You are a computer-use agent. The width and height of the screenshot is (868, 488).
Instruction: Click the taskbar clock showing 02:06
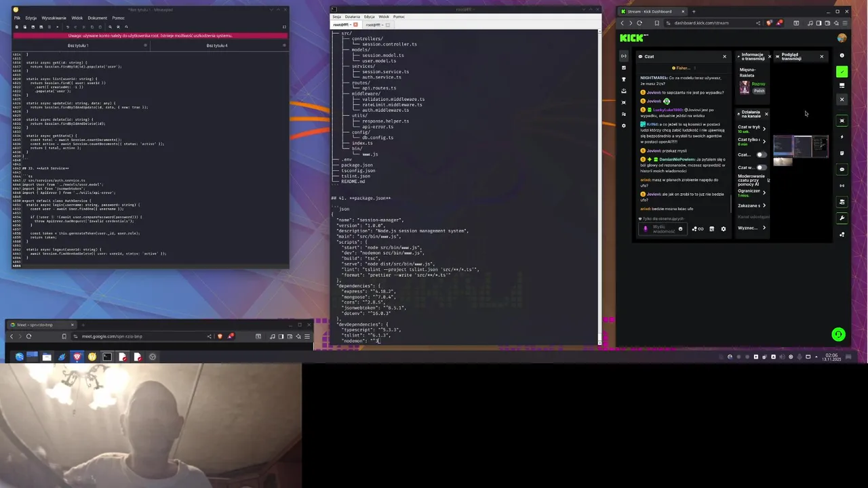831,357
